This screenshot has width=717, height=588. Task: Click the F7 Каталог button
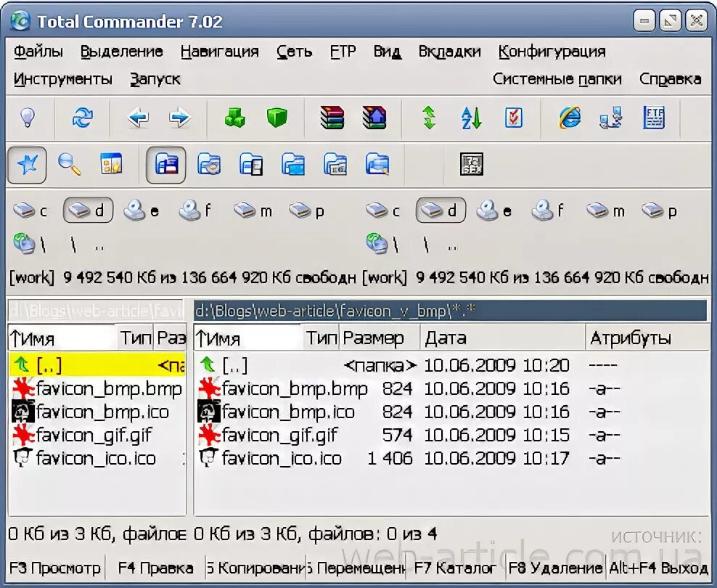coord(454,568)
